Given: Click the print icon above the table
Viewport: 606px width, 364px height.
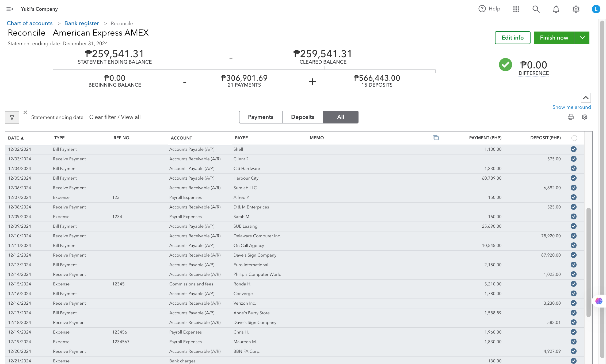Looking at the screenshot, I should [x=571, y=117].
